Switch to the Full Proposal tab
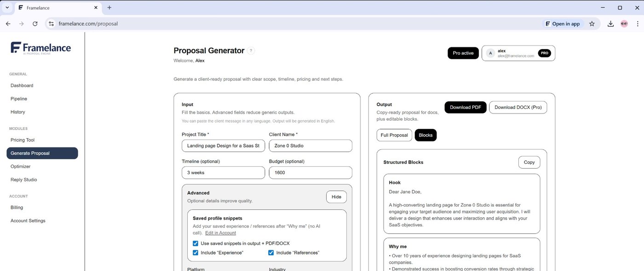This screenshot has height=271, width=644. pyautogui.click(x=394, y=135)
